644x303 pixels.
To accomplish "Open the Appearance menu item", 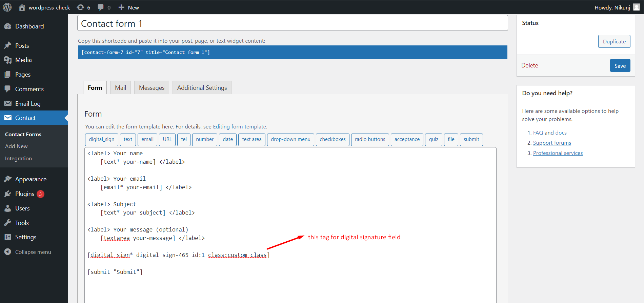I will point(34,179).
